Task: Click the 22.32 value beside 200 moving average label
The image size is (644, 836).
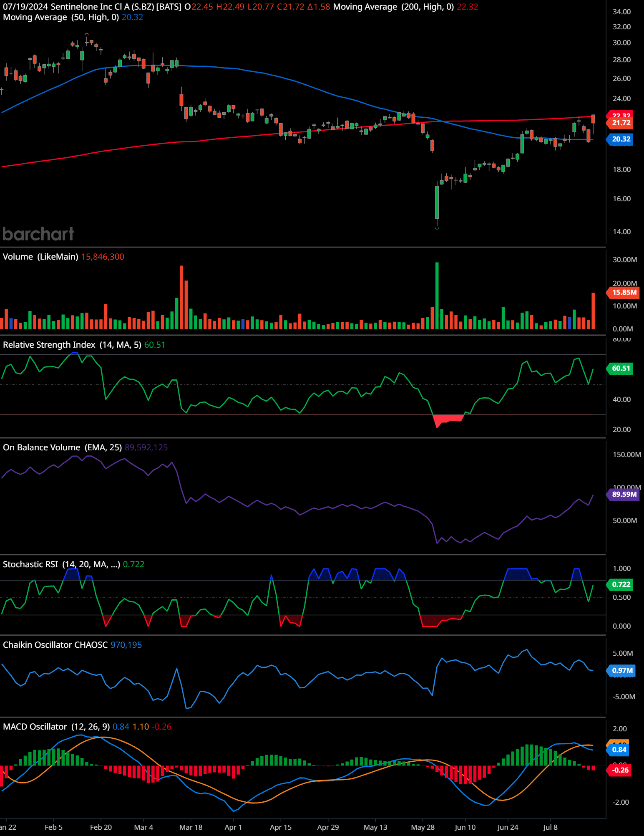Action: 468,7
